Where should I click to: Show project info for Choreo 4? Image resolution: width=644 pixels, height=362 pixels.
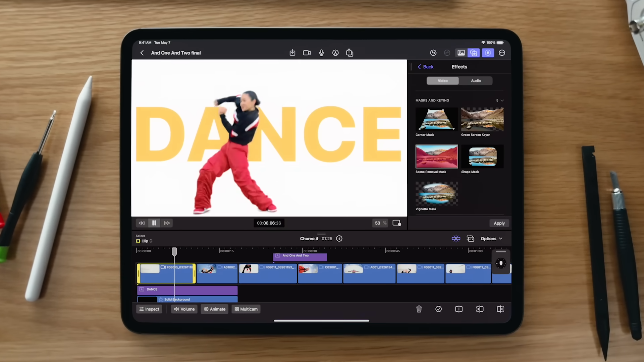pos(339,239)
